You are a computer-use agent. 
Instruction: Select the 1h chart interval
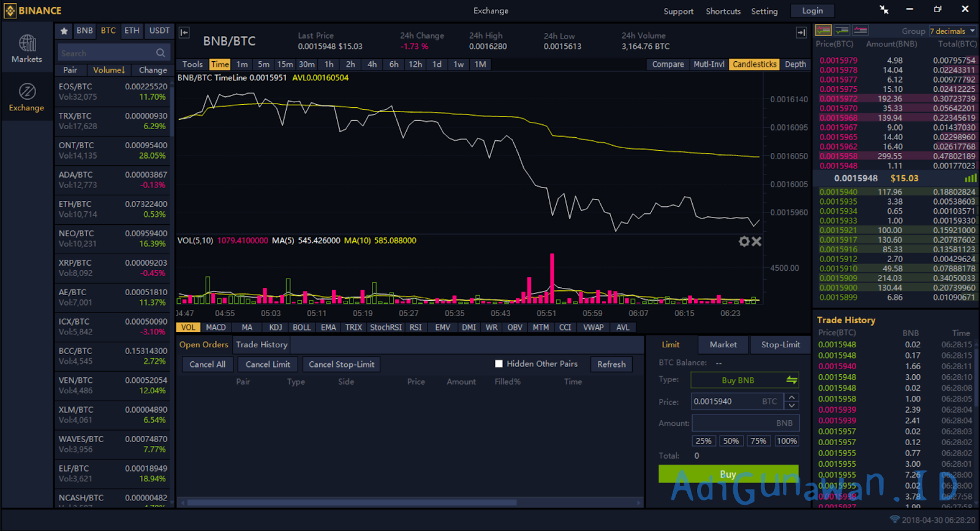click(329, 64)
